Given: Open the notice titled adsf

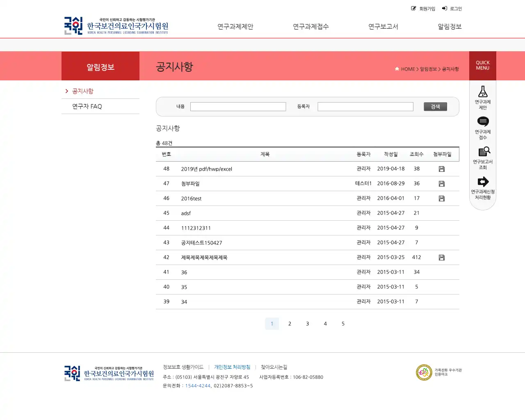Looking at the screenshot, I should click(186, 213).
